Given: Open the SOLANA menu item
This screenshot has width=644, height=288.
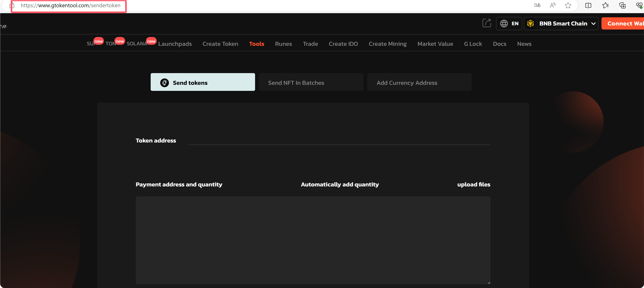Looking at the screenshot, I should click(137, 44).
